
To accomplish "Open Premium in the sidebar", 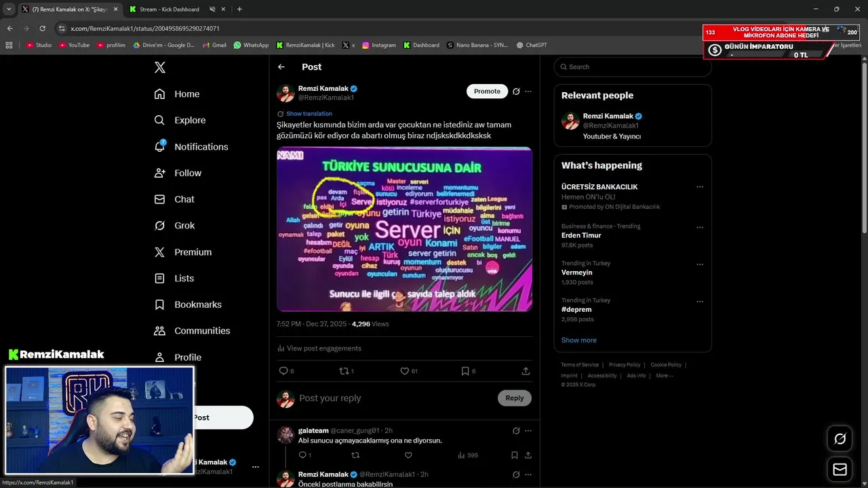I will point(183,252).
